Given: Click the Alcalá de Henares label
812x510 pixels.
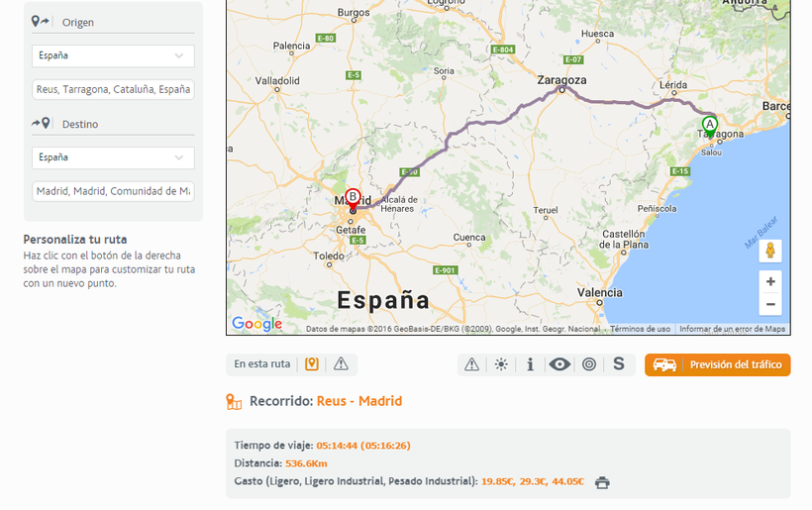Looking at the screenshot, I should (398, 204).
